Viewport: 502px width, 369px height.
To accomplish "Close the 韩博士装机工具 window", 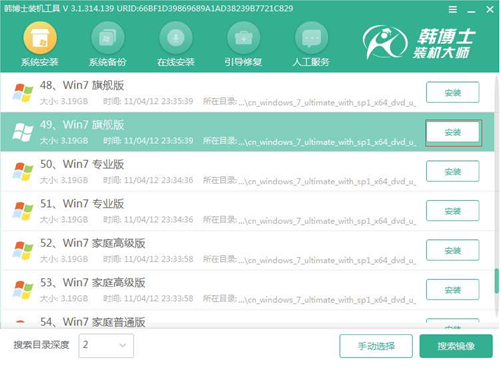I will [x=490, y=9].
